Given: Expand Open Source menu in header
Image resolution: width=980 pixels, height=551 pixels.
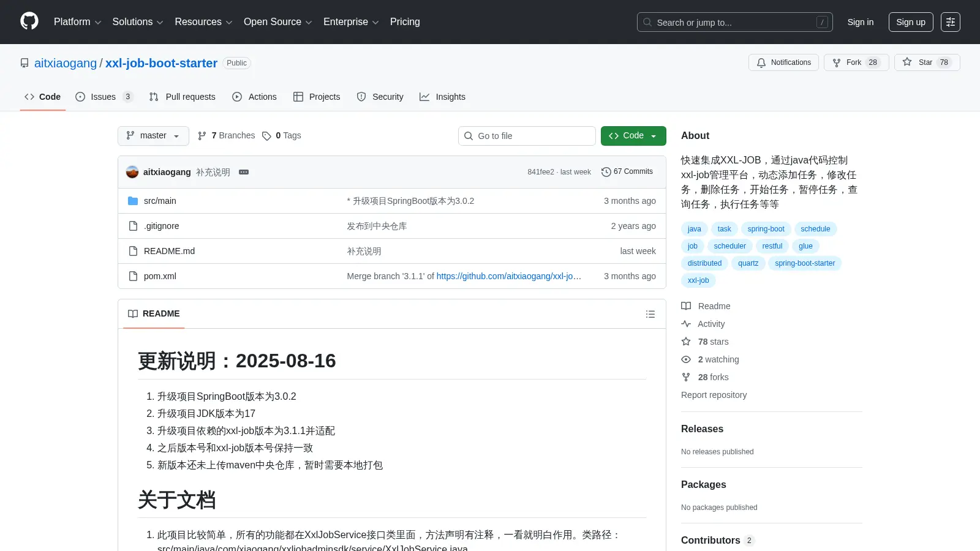Looking at the screenshot, I should coord(278,22).
